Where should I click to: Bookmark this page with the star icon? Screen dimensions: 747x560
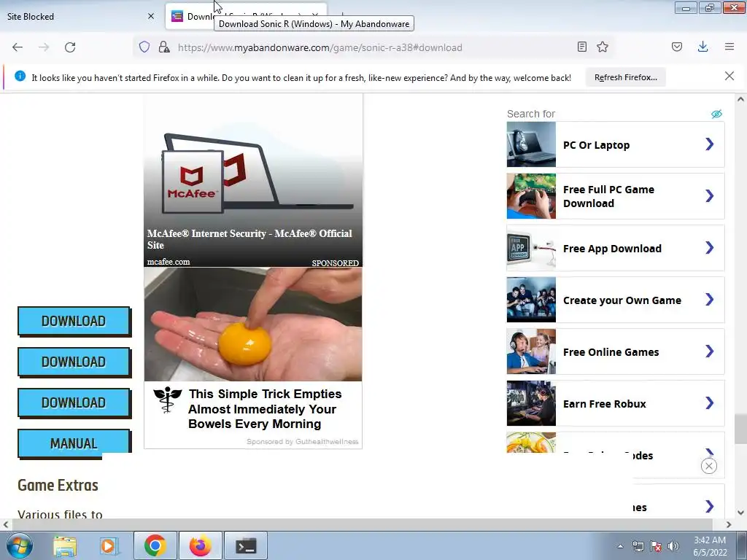coord(603,47)
